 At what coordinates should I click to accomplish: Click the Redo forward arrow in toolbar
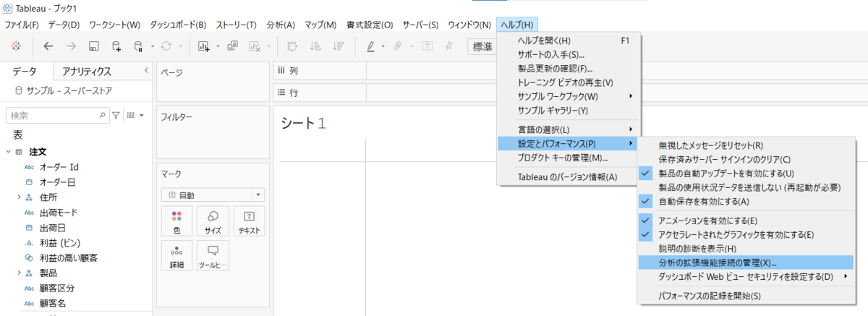[71, 46]
